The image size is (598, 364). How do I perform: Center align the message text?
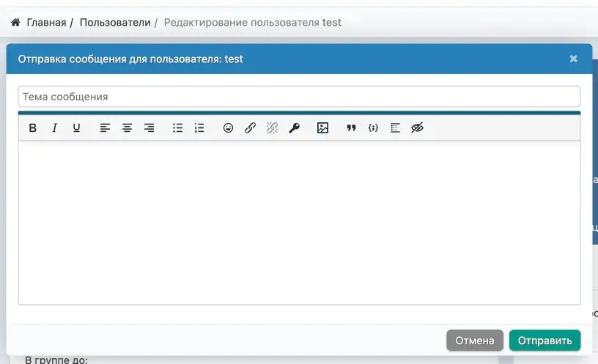point(127,127)
